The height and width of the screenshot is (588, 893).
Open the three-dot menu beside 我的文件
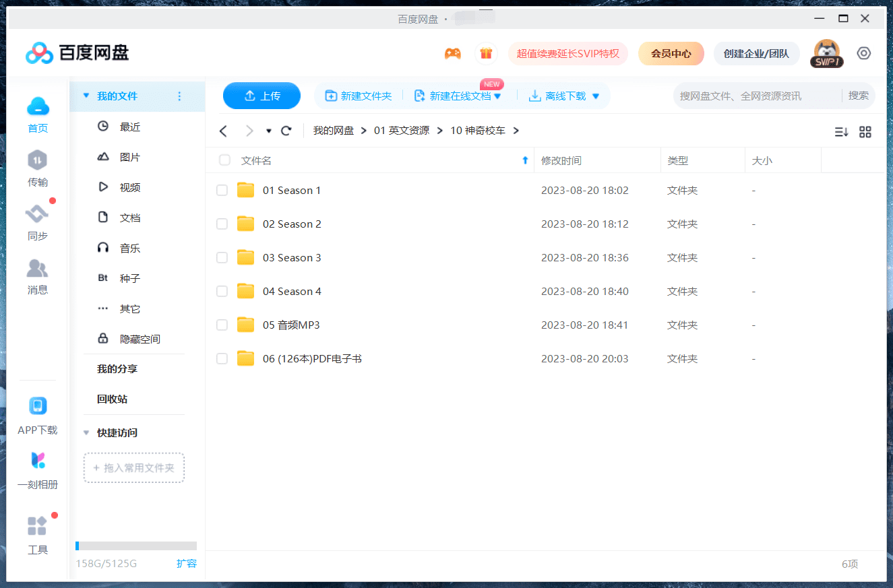point(179,96)
